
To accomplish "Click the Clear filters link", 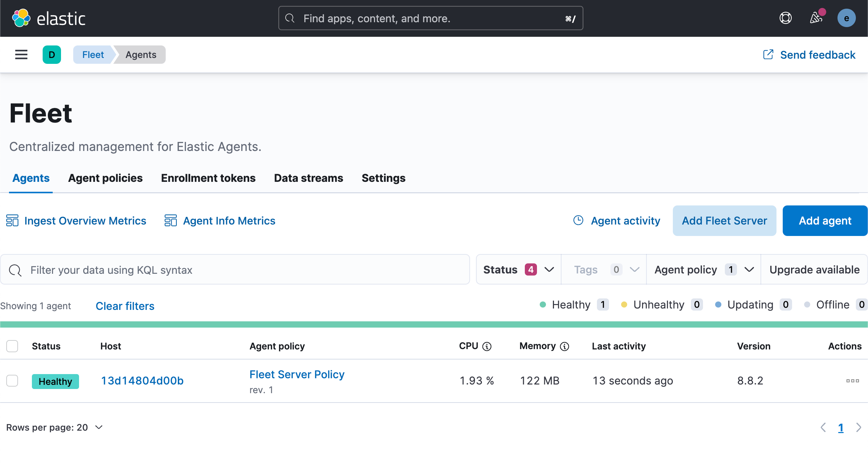I will [x=125, y=306].
